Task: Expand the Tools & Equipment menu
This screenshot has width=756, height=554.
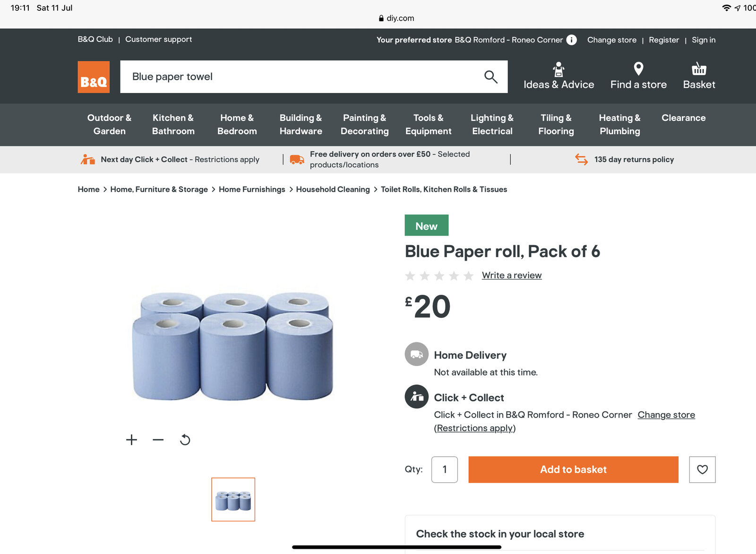Action: [x=428, y=124]
